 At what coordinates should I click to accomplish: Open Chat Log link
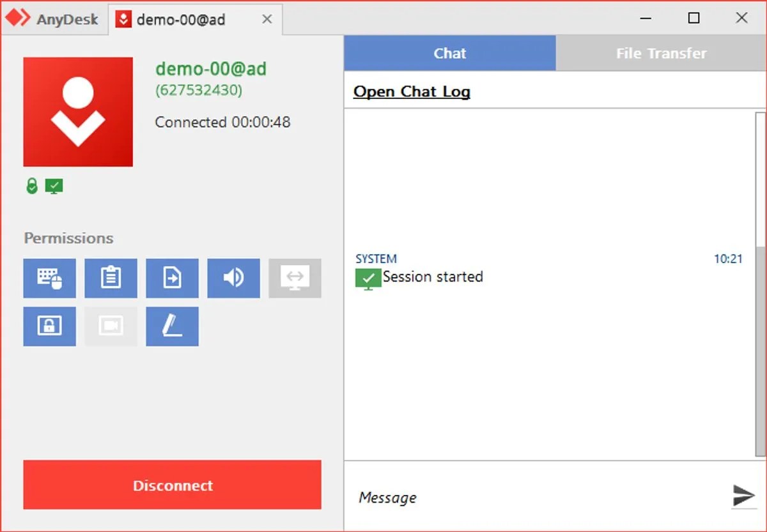[412, 91]
